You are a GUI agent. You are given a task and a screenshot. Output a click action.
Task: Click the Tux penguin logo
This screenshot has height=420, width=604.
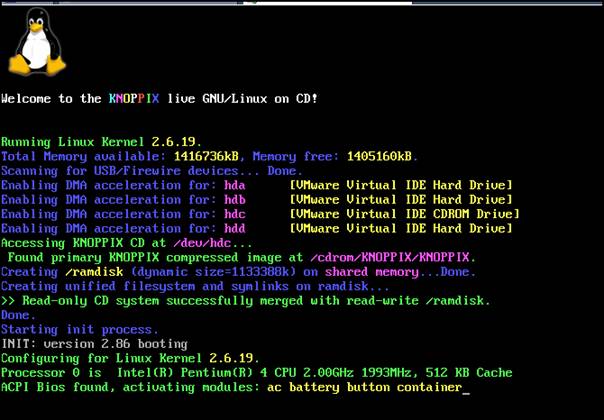(x=37, y=42)
